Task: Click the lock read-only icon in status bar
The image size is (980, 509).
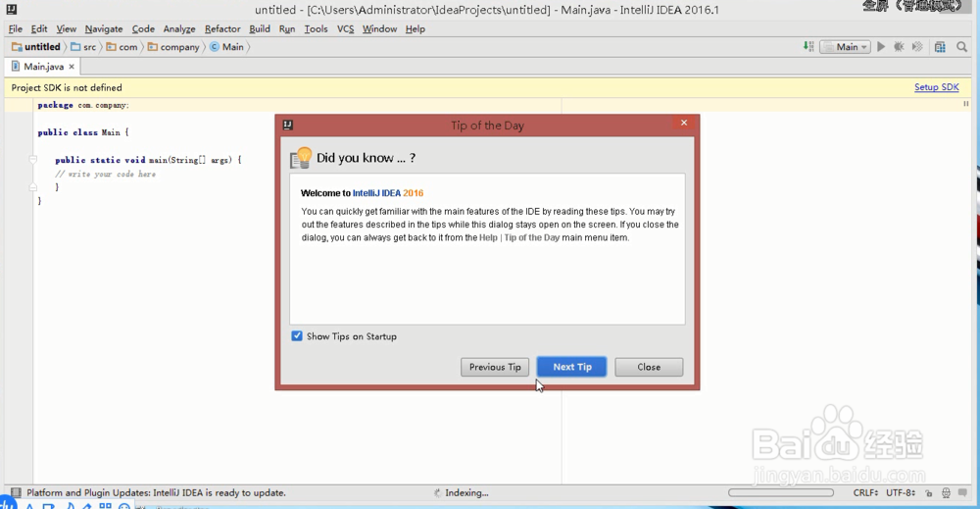Action: click(929, 493)
